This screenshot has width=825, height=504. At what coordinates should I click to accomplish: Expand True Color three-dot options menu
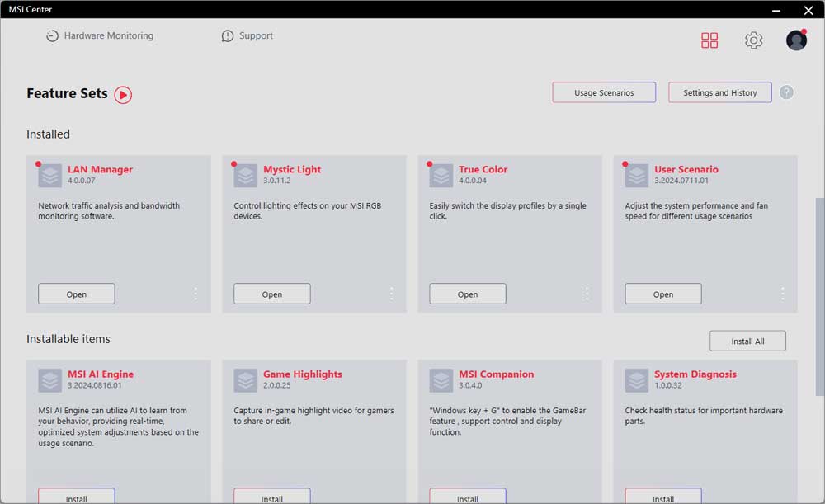tap(587, 294)
